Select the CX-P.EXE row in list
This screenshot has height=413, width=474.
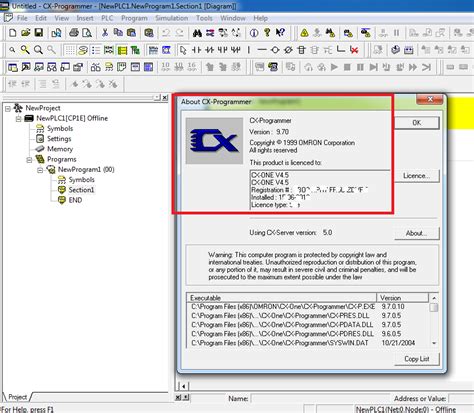(308, 307)
